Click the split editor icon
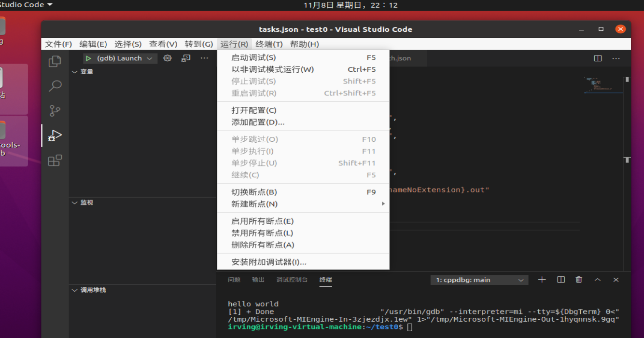 (x=598, y=58)
